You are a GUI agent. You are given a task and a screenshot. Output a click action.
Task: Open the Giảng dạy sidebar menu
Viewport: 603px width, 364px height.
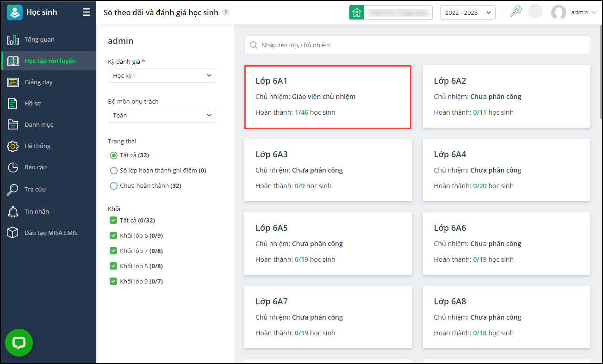pyautogui.click(x=38, y=82)
